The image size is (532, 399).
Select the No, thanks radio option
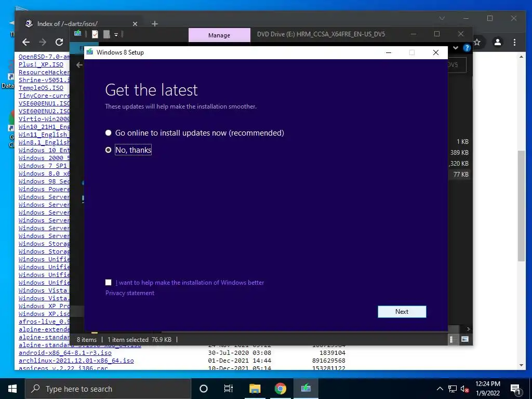point(108,150)
